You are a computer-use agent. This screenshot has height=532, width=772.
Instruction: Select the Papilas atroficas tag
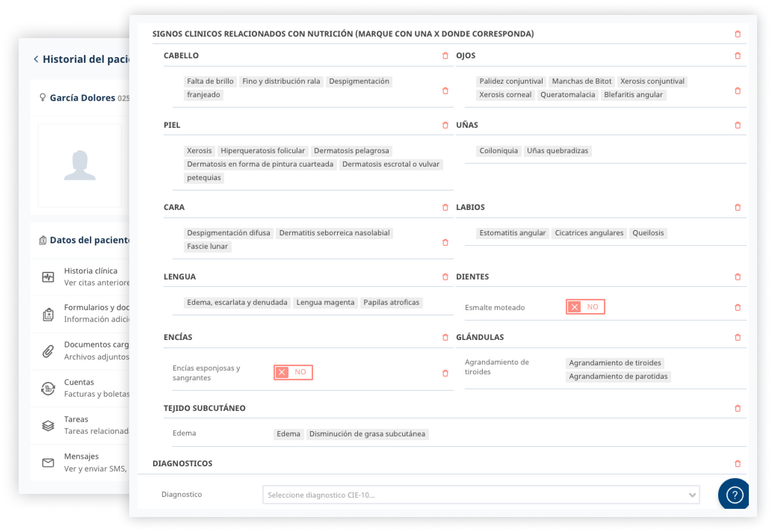392,303
